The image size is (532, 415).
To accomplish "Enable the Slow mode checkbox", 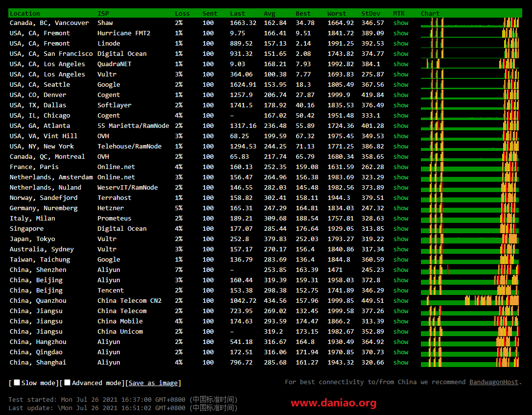I will point(17,383).
